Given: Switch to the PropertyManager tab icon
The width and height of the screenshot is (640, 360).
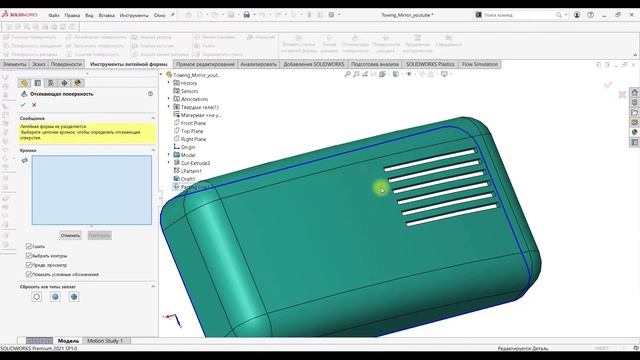Looking at the screenshot, I should point(38,83).
